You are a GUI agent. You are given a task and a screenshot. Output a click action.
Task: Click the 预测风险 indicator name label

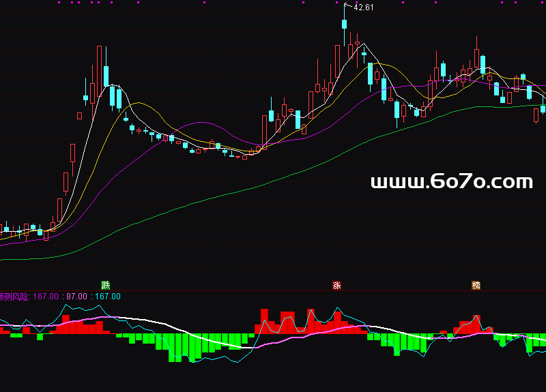pos(14,297)
